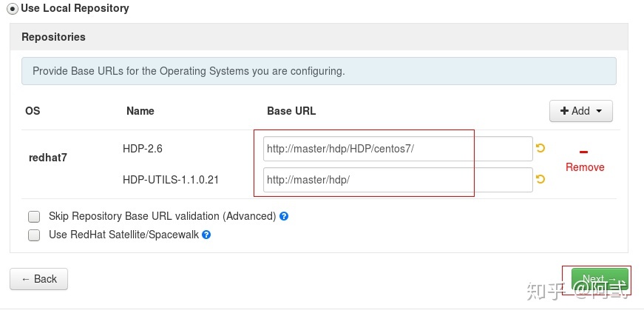Tick Use RedHat Satellite/Spacewalk checkbox
The image size is (644, 316).
pos(34,235)
